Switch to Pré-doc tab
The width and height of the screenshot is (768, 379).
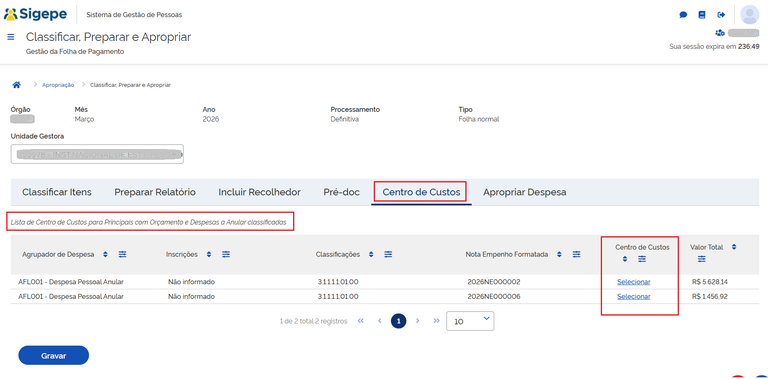[x=341, y=192]
